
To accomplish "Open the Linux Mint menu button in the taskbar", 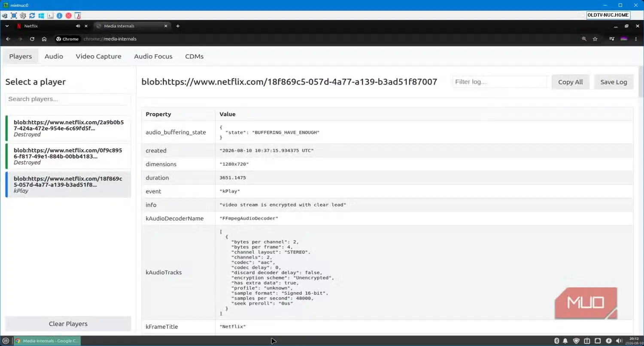I will pyautogui.click(x=6, y=341).
